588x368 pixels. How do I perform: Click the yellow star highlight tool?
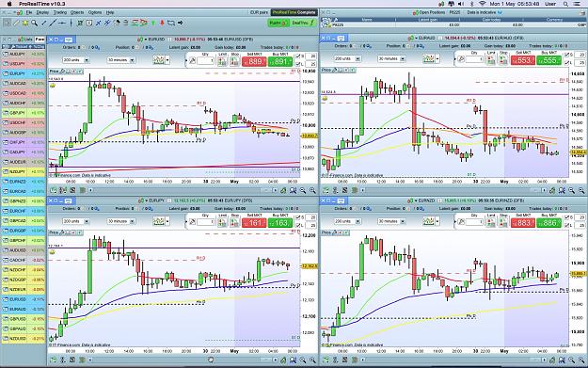click(x=25, y=23)
